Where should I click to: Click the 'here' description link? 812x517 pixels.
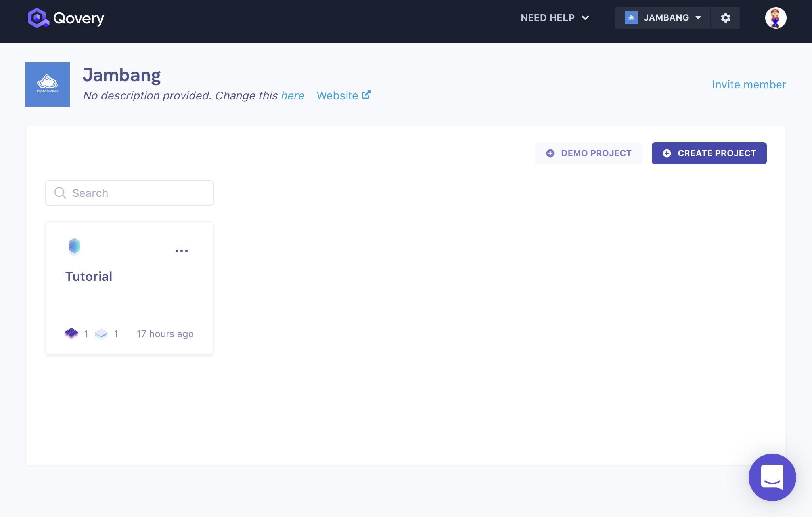pos(292,95)
